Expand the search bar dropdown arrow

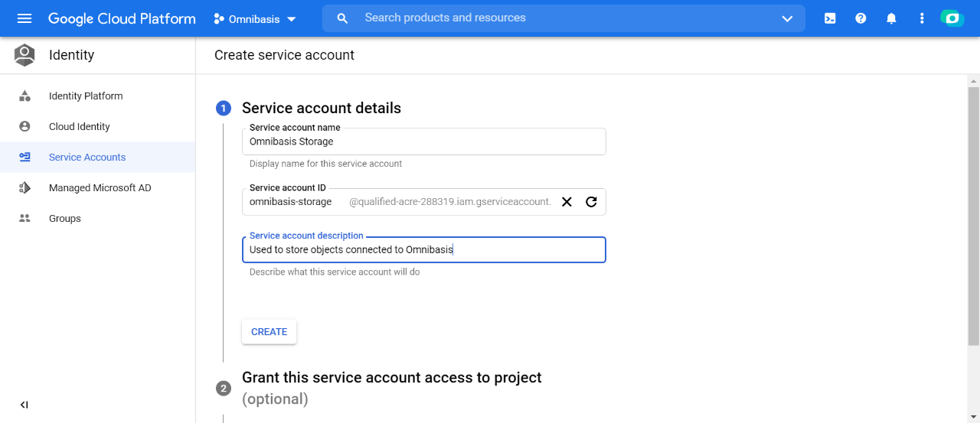pyautogui.click(x=787, y=18)
